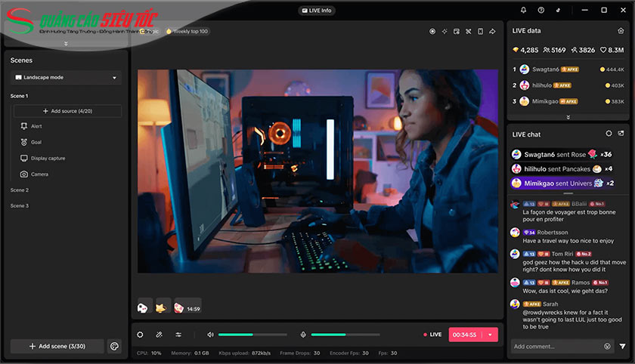The height and width of the screenshot is (364, 635).
Task: Click the portrait phone layout icon
Action: [480, 31]
